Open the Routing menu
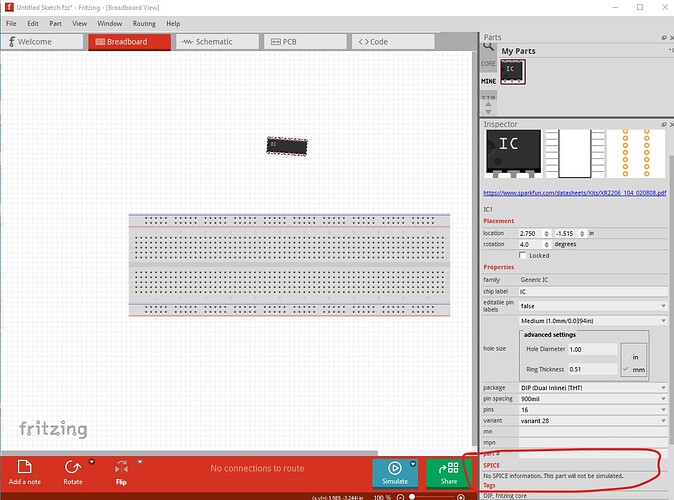674x500 pixels. (x=144, y=23)
